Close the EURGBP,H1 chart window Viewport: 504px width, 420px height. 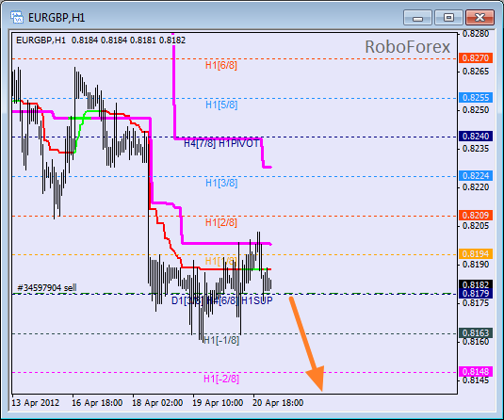480,17
